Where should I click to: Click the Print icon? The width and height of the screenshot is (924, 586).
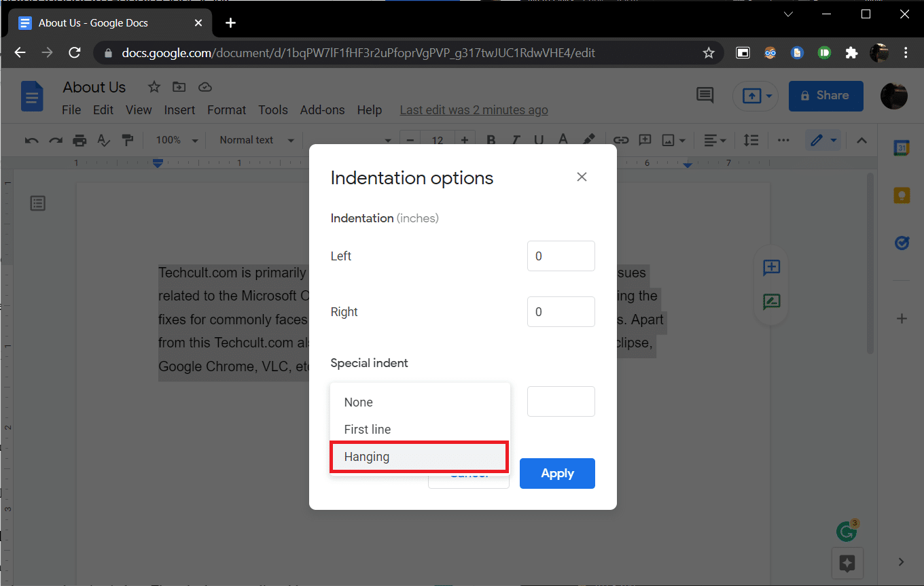79,140
